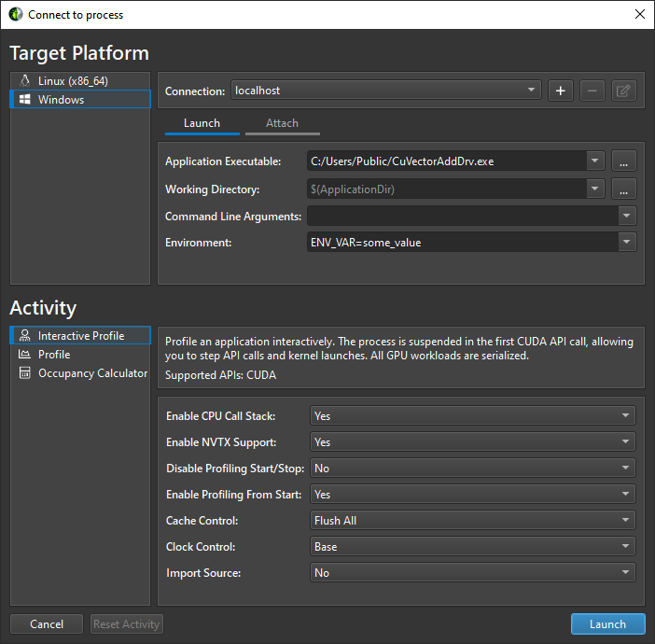
Task: Expand Environment dropdown arrow
Action: tap(627, 242)
